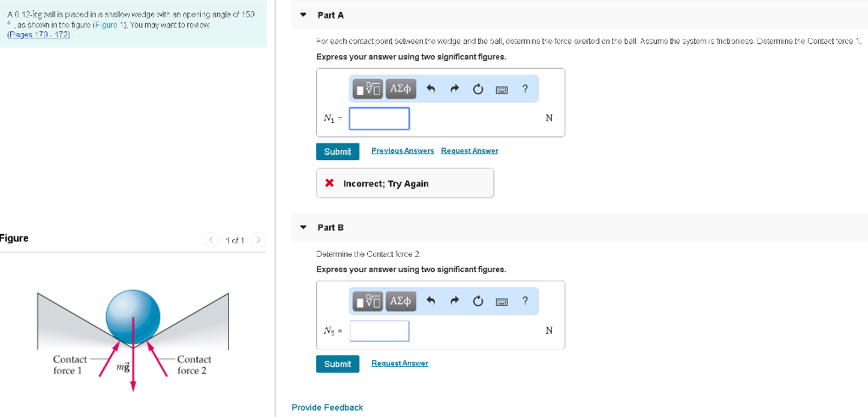Go to previous figure arrow

pos(211,240)
